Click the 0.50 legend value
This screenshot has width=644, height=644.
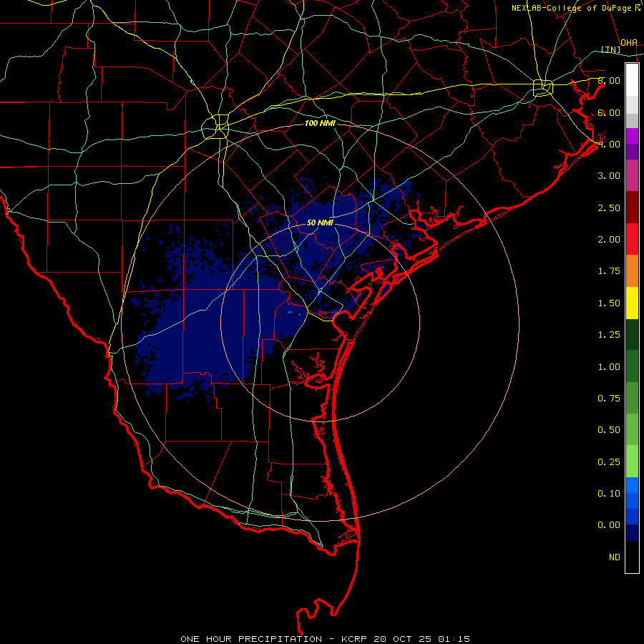[609, 430]
